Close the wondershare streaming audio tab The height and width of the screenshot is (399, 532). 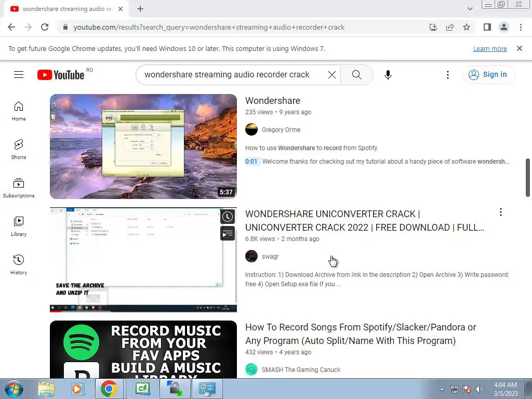pos(121,9)
